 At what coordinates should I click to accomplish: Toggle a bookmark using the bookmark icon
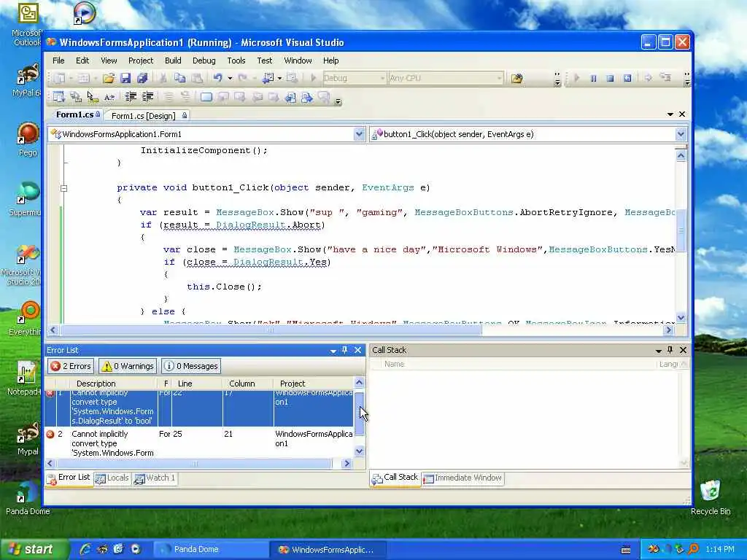point(206,97)
